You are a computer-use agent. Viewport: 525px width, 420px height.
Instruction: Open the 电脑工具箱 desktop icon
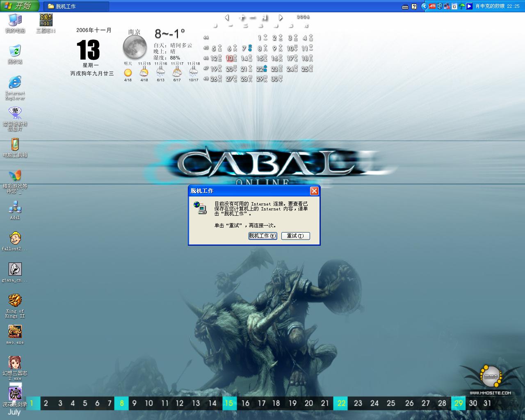coord(15,148)
